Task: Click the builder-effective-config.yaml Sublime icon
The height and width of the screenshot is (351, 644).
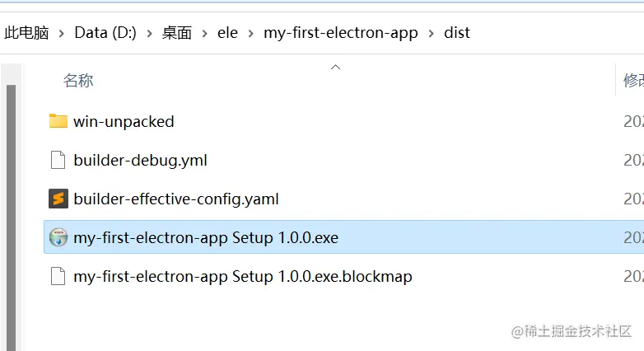Action: 58,199
